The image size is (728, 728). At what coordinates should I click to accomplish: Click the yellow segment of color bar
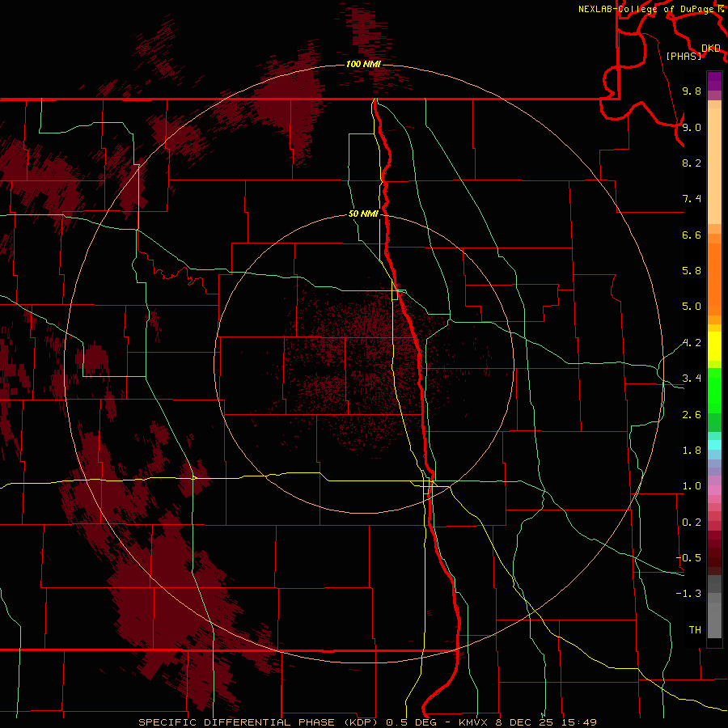point(714,346)
